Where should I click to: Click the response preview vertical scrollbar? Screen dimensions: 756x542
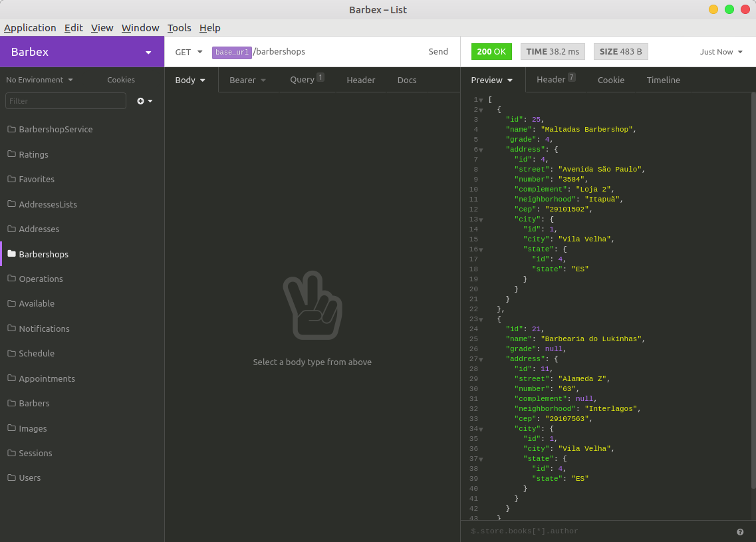point(753,289)
